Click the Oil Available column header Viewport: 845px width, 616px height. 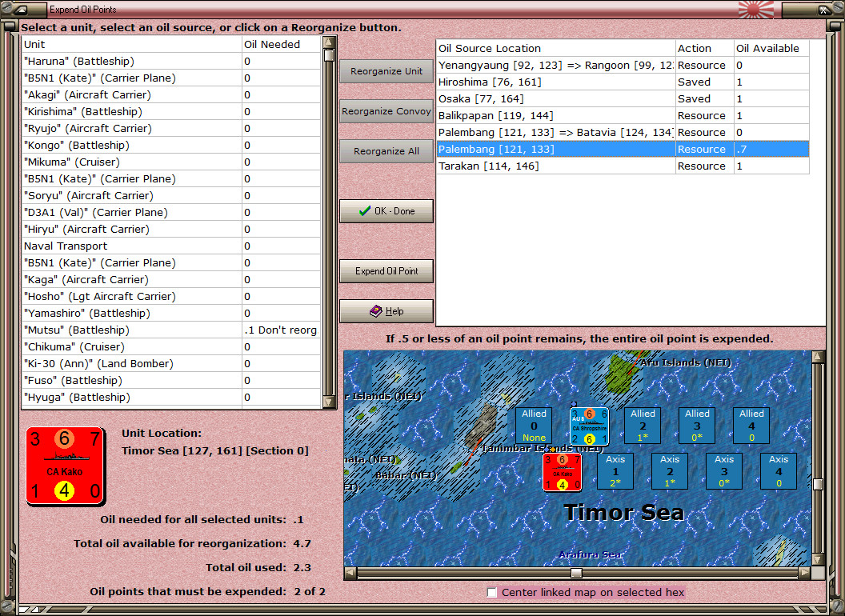click(x=771, y=48)
